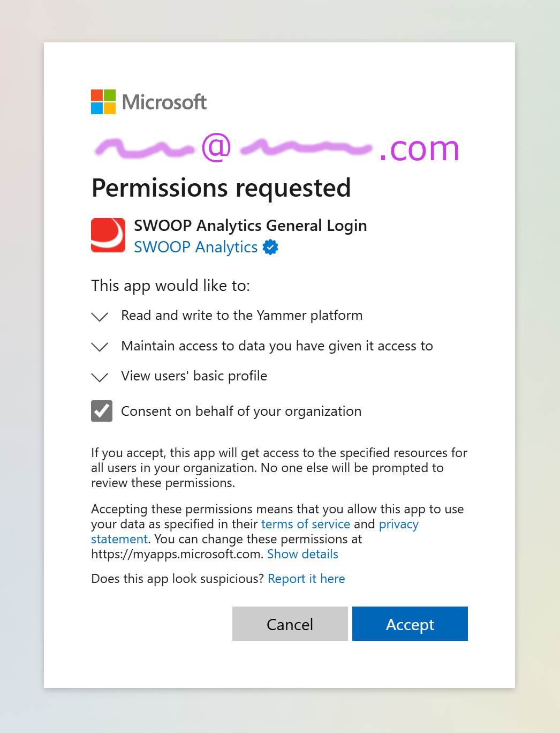Screen dimensions: 560x733
Task: Click the blue verified publisher badge
Action: 270,247
